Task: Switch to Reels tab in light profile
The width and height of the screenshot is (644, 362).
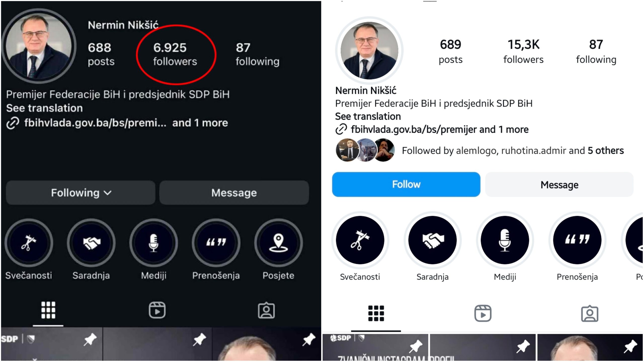Action: (483, 313)
